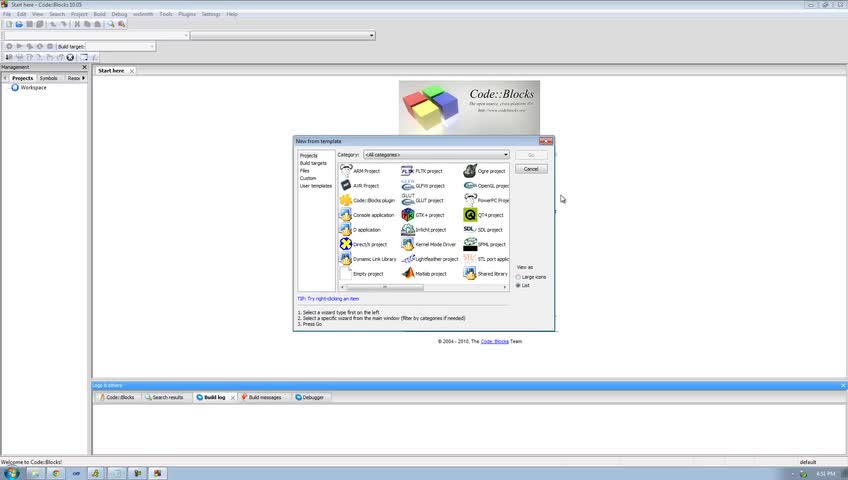
Task: Select the FLTK project template
Action: (422, 171)
